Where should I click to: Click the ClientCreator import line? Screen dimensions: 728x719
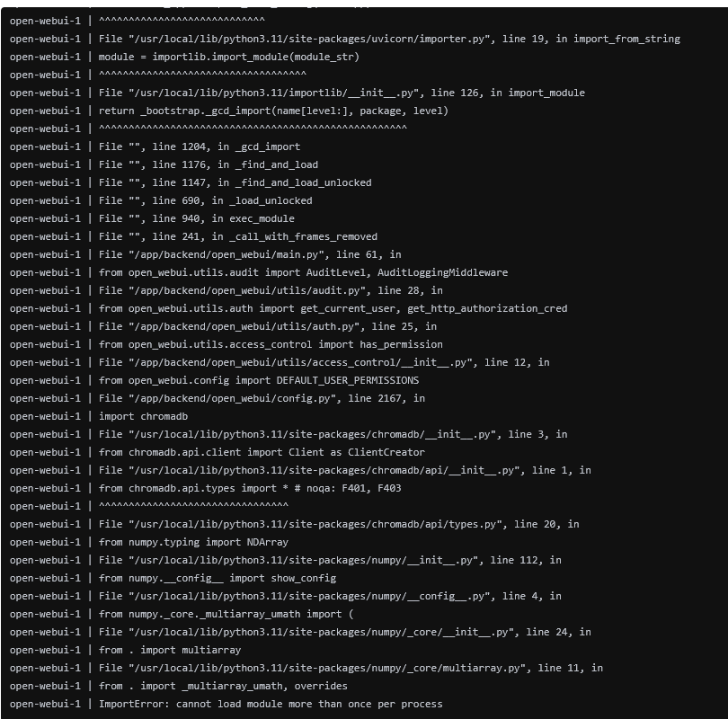pos(262,452)
